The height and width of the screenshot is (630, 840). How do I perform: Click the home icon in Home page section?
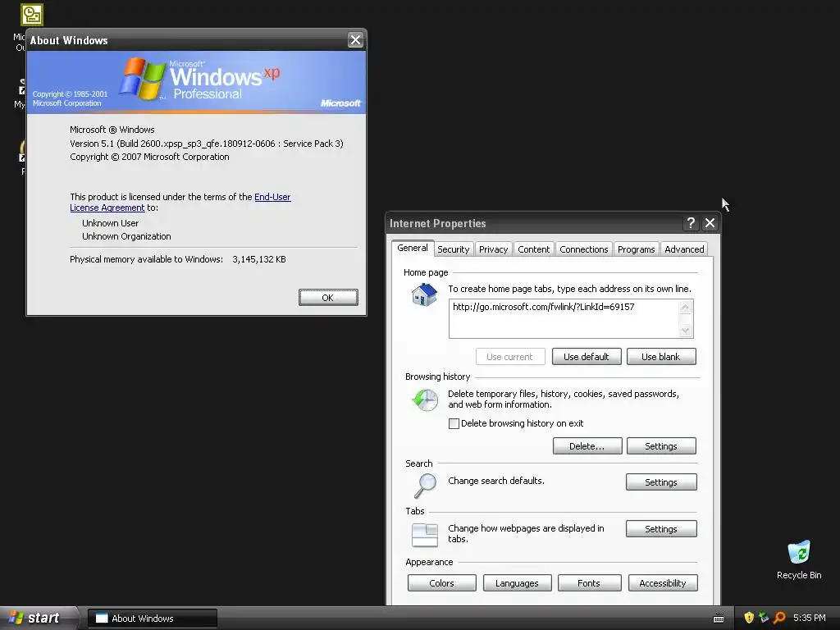tap(424, 294)
